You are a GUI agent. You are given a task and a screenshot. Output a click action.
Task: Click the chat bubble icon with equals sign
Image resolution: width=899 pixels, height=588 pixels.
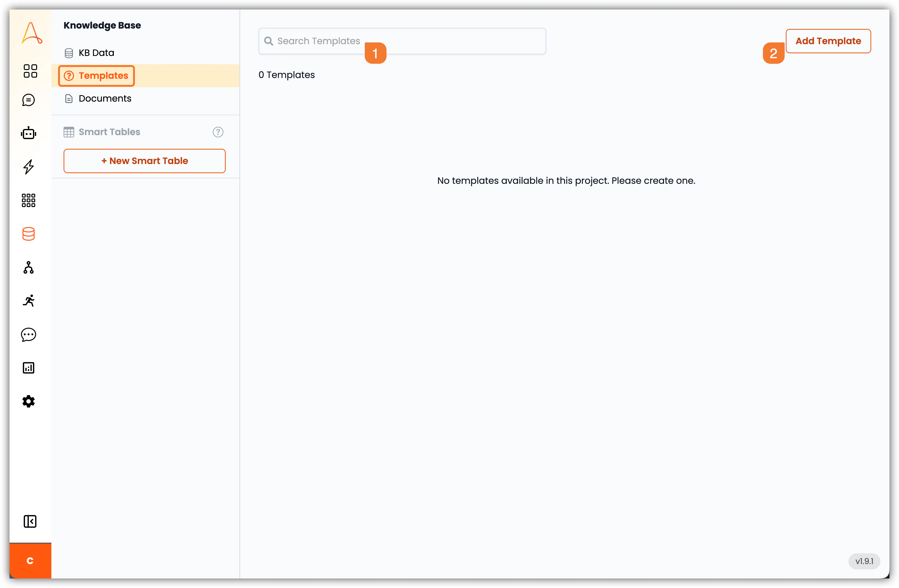pos(29,100)
